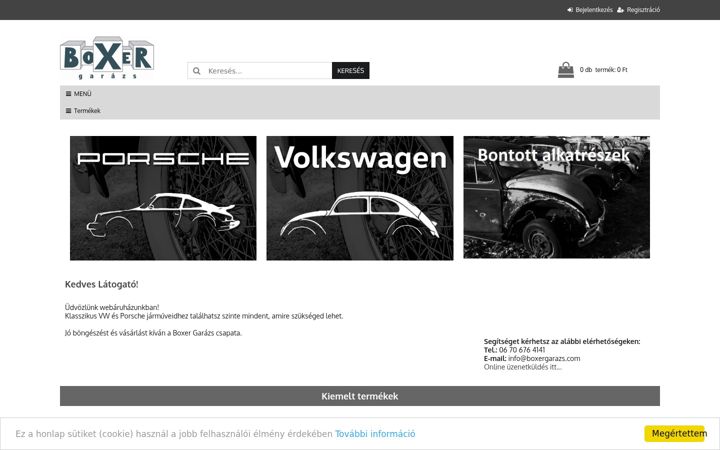Image resolution: width=720 pixels, height=450 pixels.
Task: Open the 'Online üzenetküldés itt...' link
Action: [523, 367]
